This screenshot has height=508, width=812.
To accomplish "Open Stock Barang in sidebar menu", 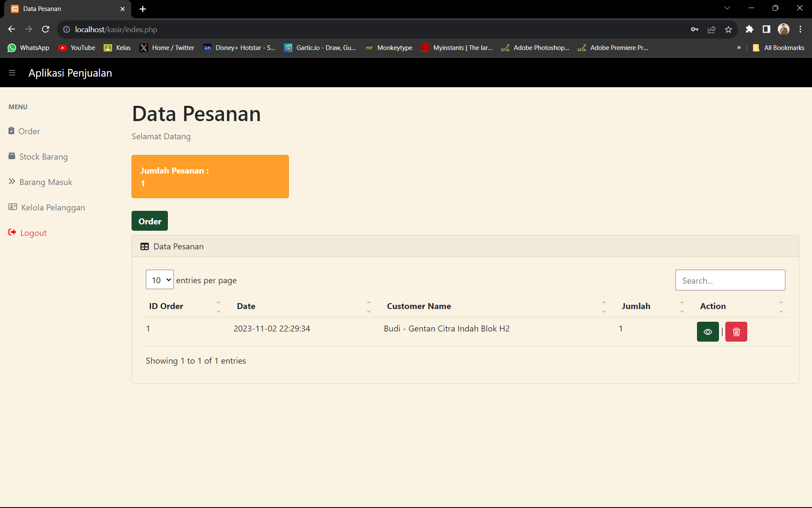I will [x=43, y=157].
